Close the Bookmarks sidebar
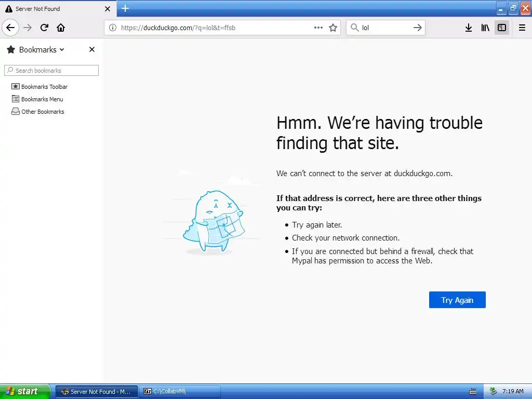 point(91,49)
